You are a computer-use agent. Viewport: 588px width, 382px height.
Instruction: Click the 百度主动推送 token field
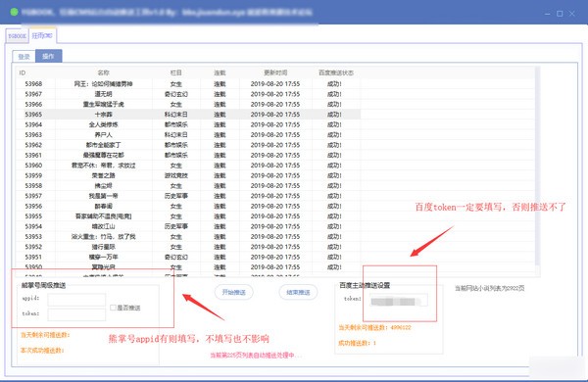[398, 301]
